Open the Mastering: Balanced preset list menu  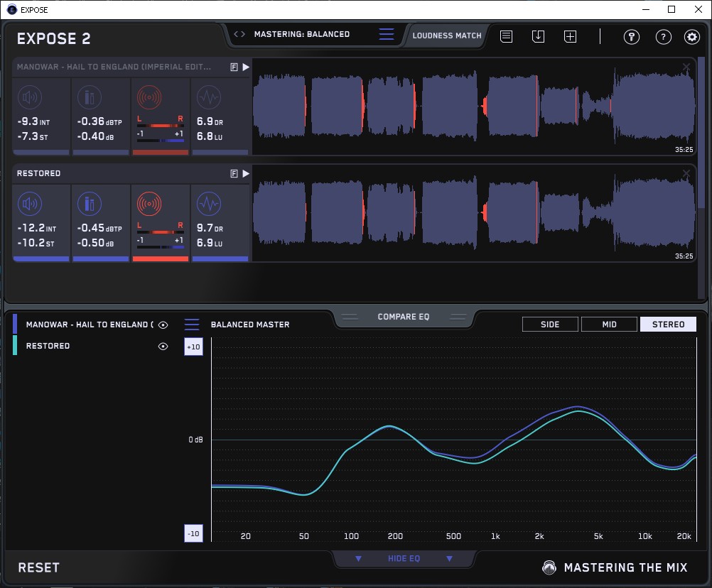pos(387,34)
